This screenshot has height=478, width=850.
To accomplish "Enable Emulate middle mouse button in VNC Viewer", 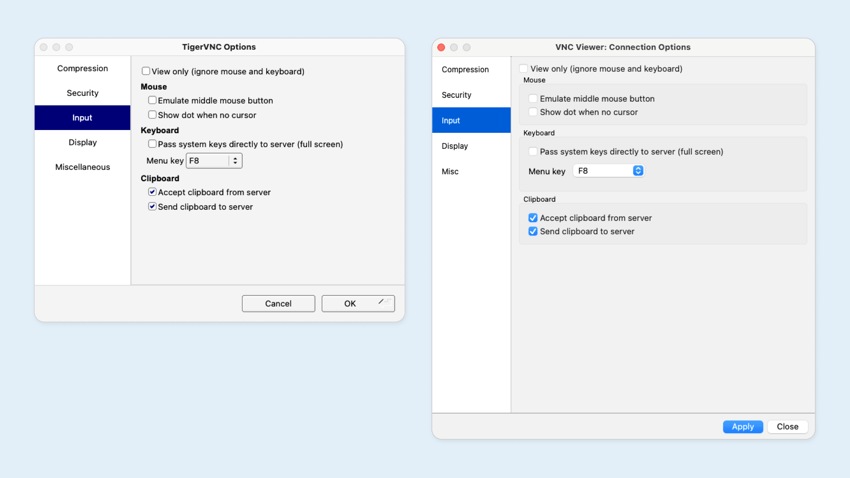I will point(533,99).
